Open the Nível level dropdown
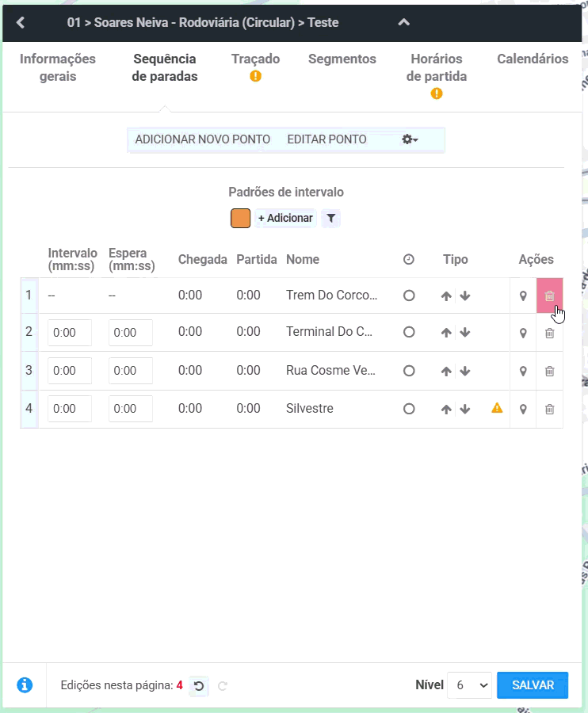This screenshot has height=713, width=588. pyautogui.click(x=469, y=685)
